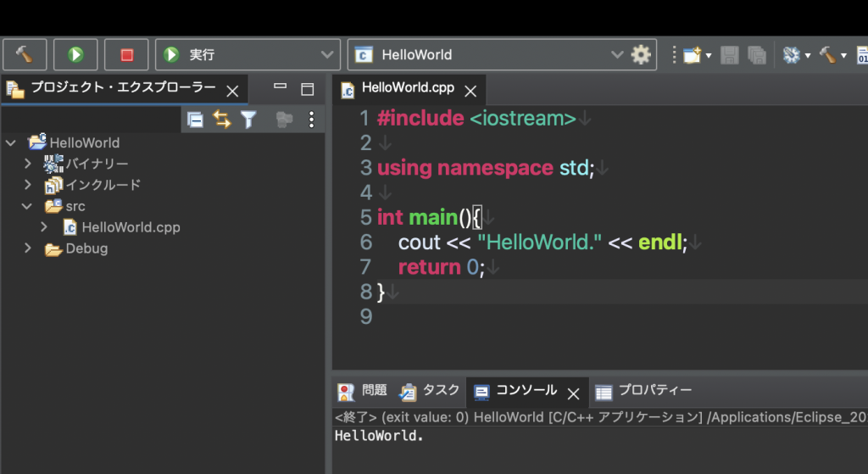The image size is (868, 474).
Task: Switch to the タスク tab
Action: coord(431,391)
